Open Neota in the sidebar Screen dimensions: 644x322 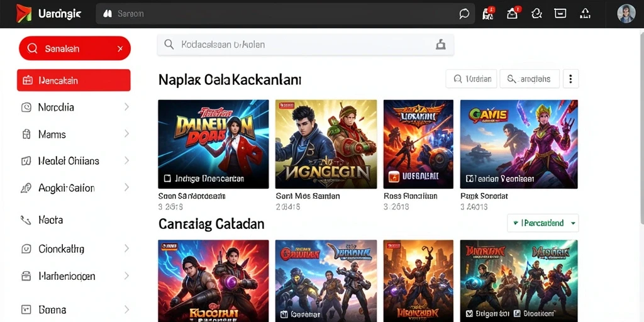pos(50,220)
